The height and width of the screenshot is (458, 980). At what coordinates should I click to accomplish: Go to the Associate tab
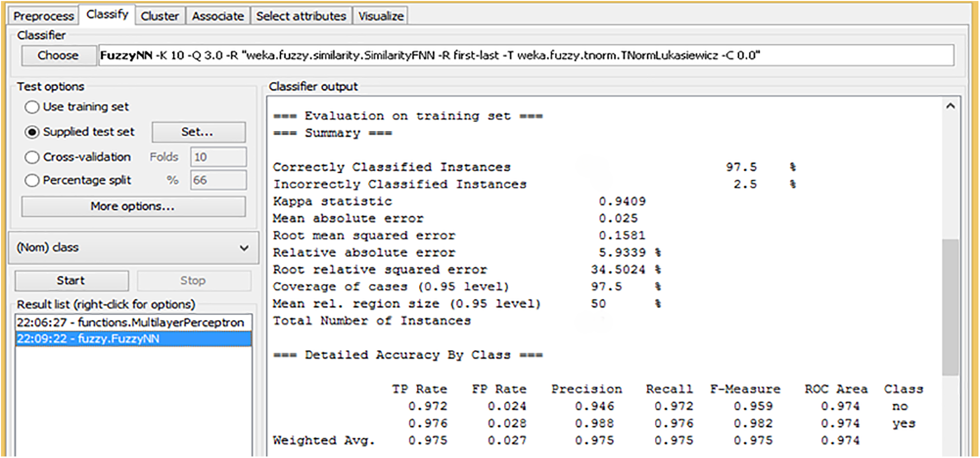pos(218,16)
